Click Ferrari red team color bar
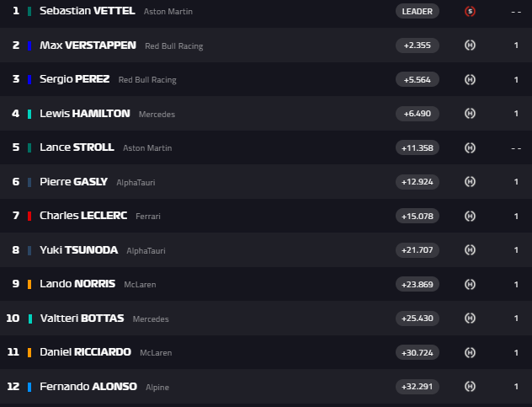The height and width of the screenshot is (407, 532). click(x=29, y=216)
